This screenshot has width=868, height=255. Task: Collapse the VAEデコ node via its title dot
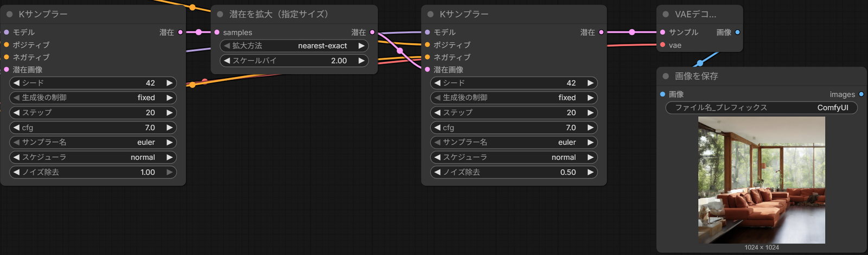point(666,14)
